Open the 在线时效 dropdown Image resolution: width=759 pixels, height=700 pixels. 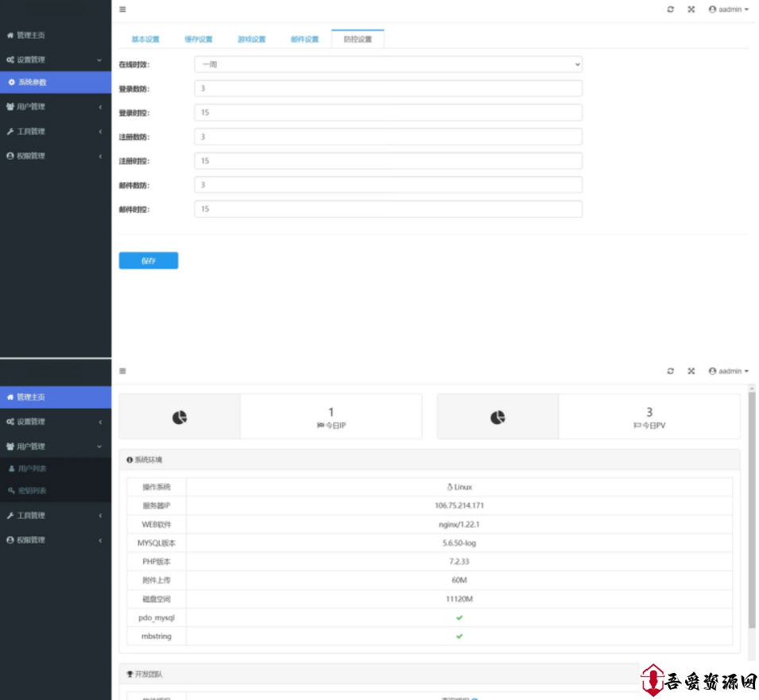(388, 64)
